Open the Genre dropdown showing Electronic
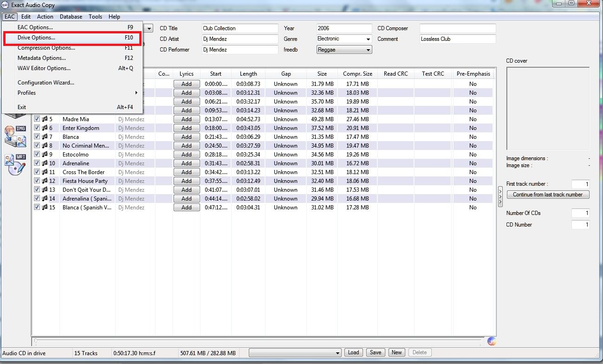Image resolution: width=603 pixels, height=364 pixels. [344, 39]
